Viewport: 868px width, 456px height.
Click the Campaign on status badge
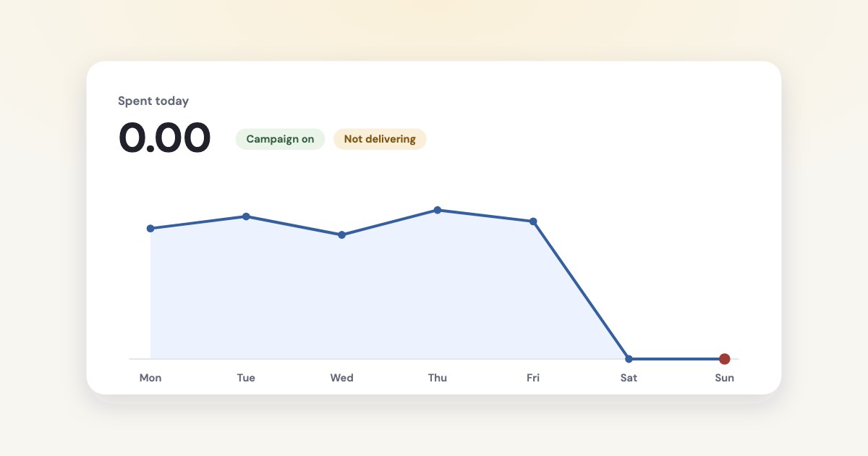280,139
